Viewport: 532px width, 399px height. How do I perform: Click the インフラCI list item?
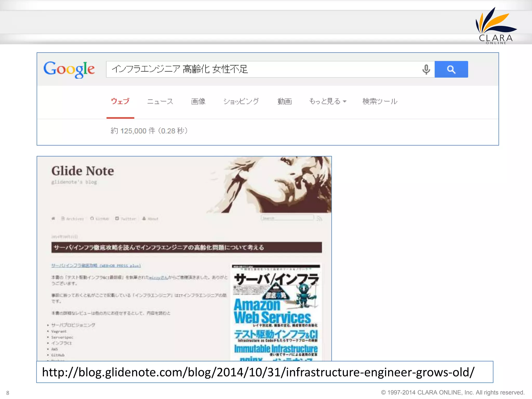[x=62, y=343]
